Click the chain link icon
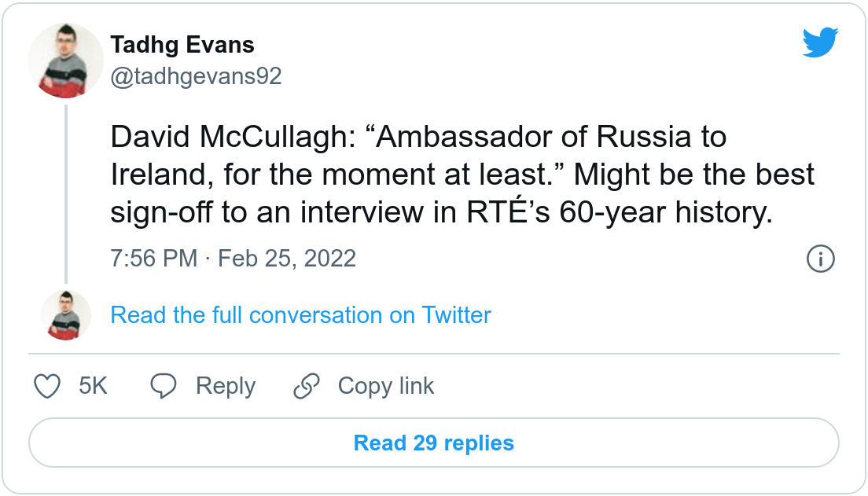868x496 pixels. (x=306, y=386)
